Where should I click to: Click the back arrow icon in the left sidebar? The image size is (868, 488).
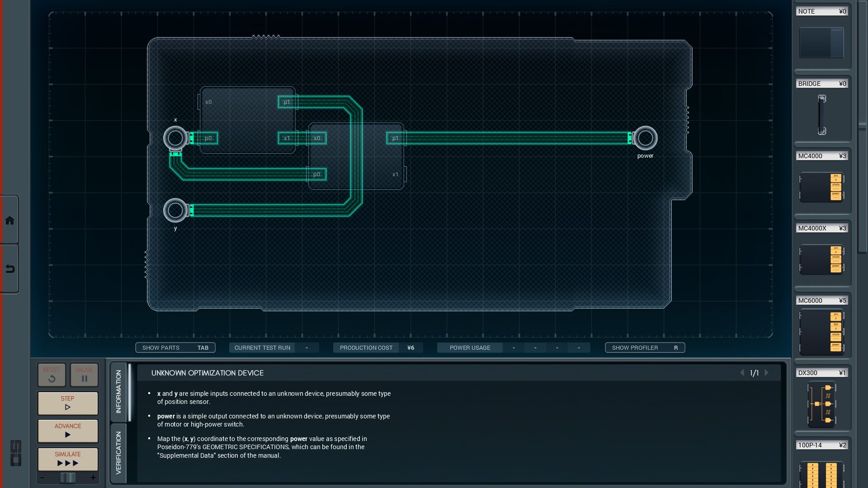9,269
